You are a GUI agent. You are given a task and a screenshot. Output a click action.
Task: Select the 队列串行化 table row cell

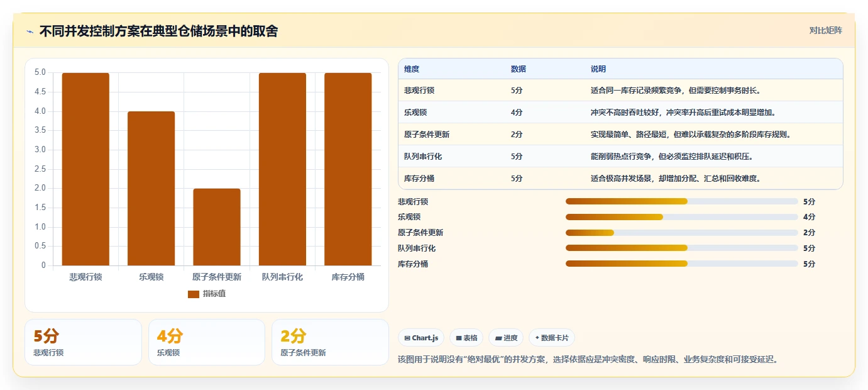tap(423, 157)
